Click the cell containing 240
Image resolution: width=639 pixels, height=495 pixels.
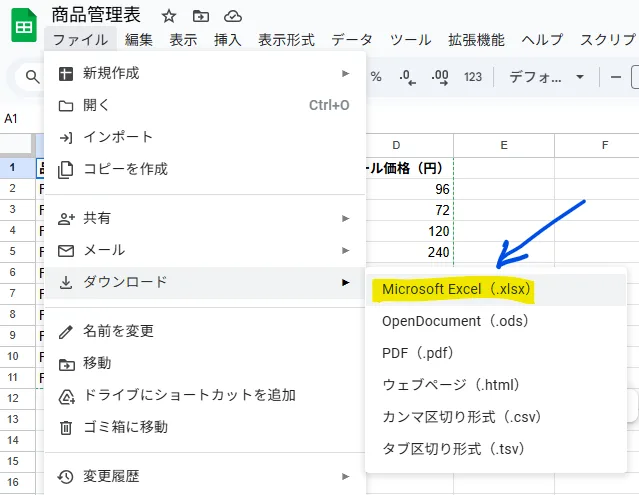(x=410, y=252)
